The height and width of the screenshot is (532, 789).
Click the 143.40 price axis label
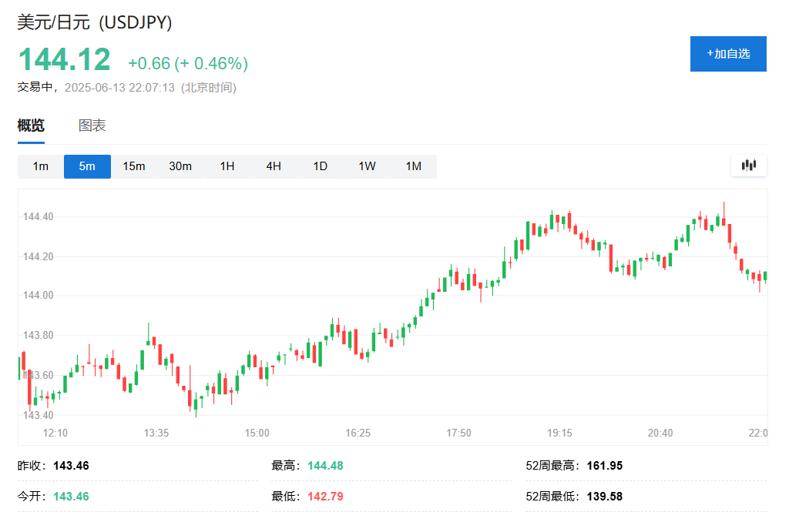click(39, 415)
